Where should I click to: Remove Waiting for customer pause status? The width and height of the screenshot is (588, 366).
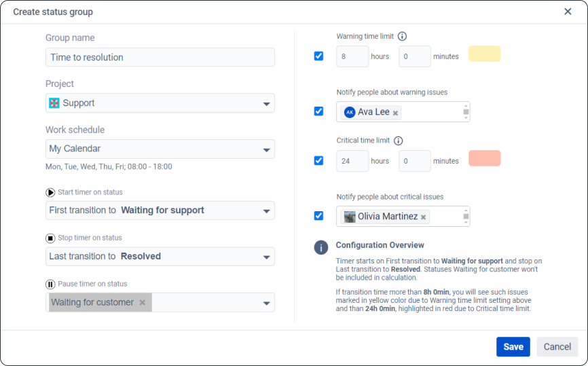coord(142,302)
